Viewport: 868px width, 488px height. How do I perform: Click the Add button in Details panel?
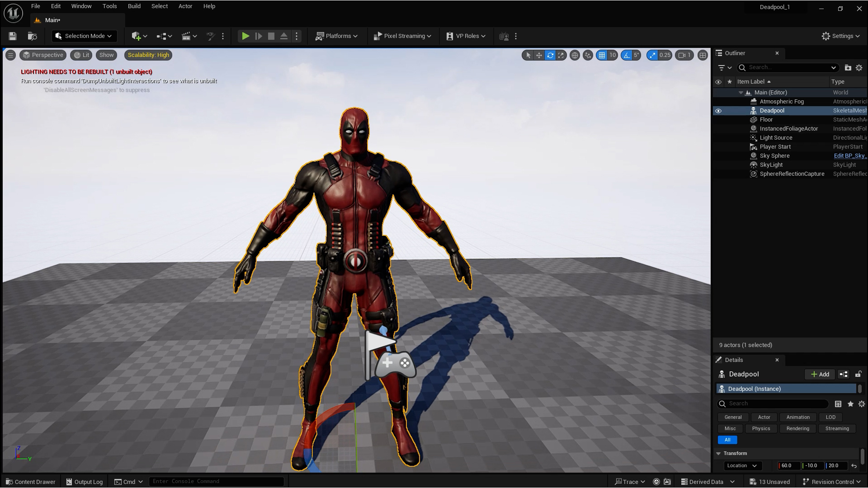coord(819,374)
